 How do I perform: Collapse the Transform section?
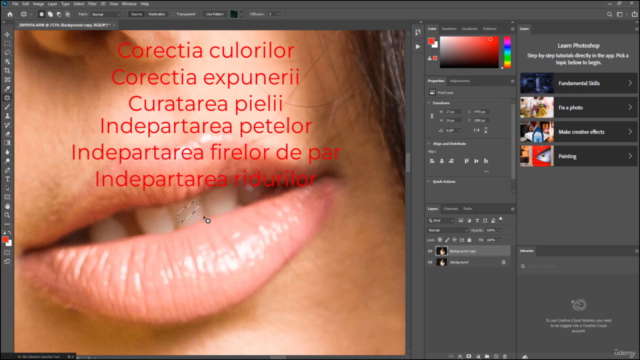click(429, 103)
